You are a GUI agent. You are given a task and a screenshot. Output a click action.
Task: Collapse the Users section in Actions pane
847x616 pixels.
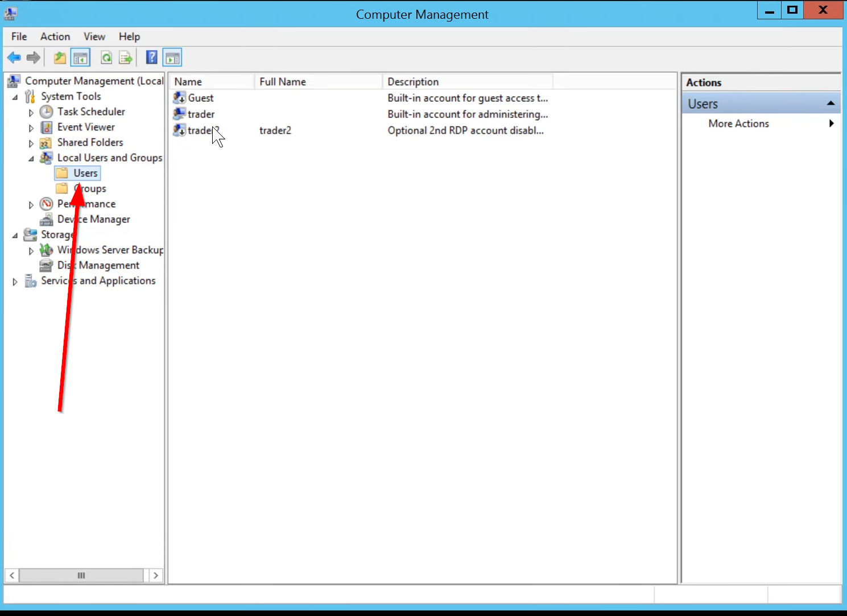click(831, 104)
